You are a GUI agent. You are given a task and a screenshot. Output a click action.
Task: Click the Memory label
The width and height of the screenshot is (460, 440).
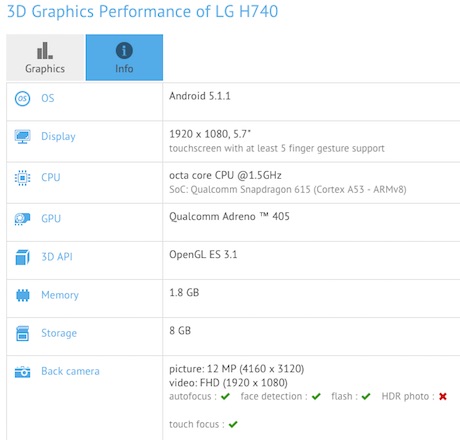[x=60, y=295]
